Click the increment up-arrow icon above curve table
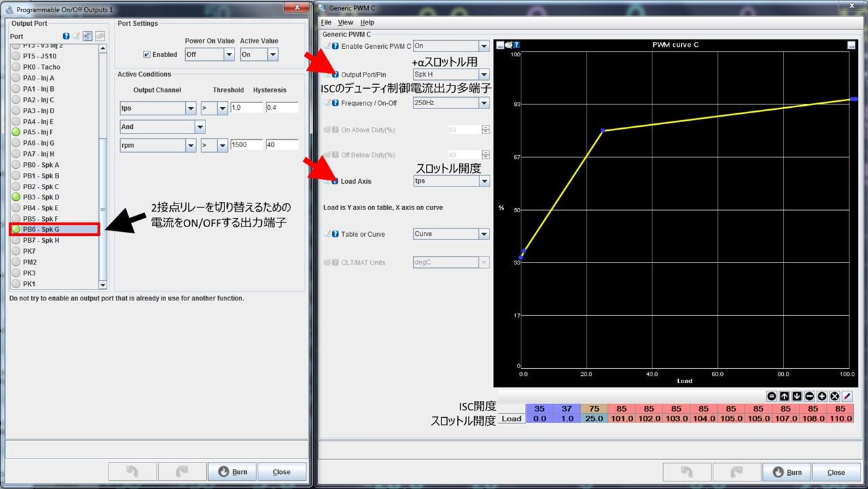Image resolution: width=868 pixels, height=489 pixels. [x=785, y=396]
